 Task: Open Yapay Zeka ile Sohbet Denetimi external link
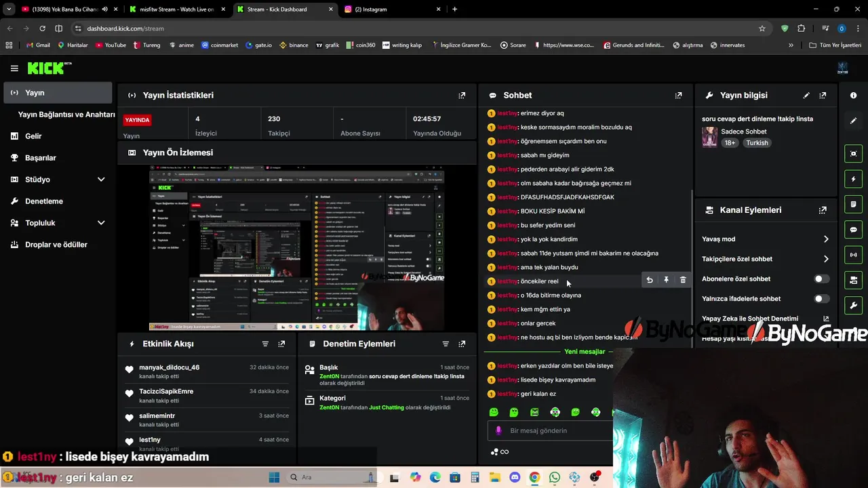[x=826, y=319]
